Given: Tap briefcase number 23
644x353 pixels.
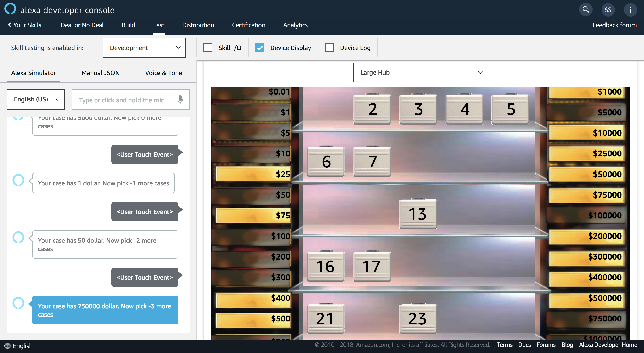Looking at the screenshot, I should 418,319.
